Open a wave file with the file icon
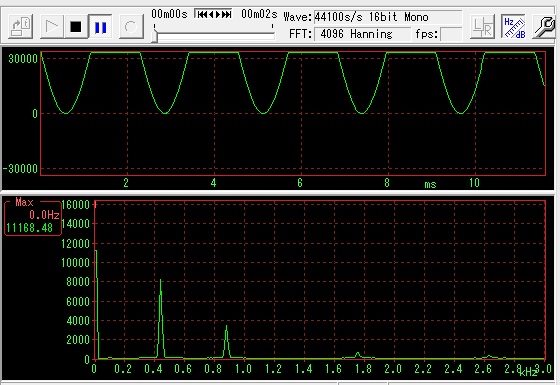This screenshot has height=385, width=560. (x=21, y=27)
